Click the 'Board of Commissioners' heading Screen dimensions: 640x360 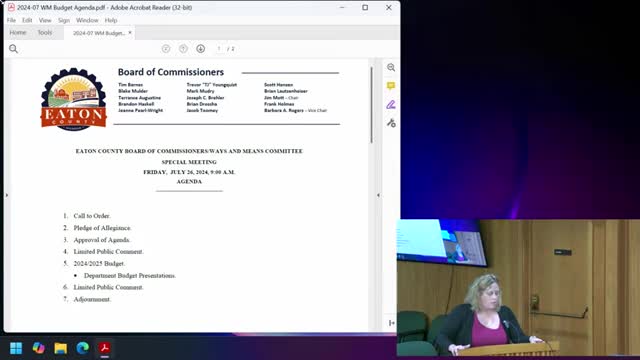point(171,72)
